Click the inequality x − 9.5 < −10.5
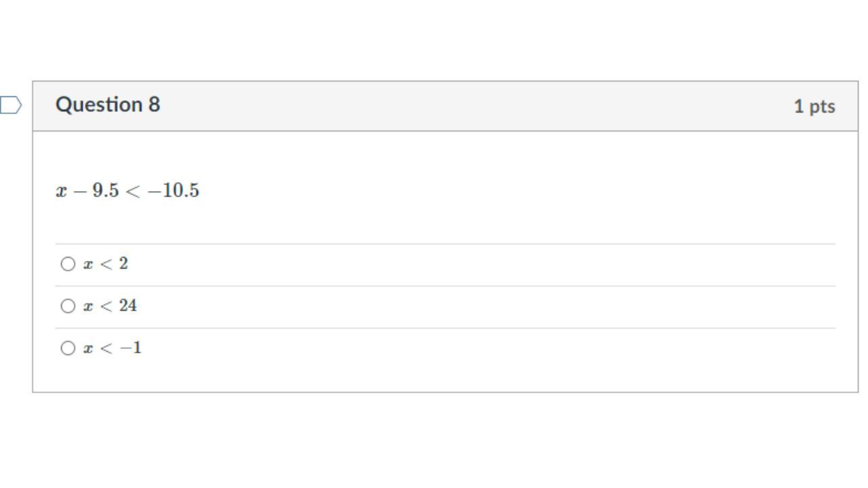 pos(127,191)
